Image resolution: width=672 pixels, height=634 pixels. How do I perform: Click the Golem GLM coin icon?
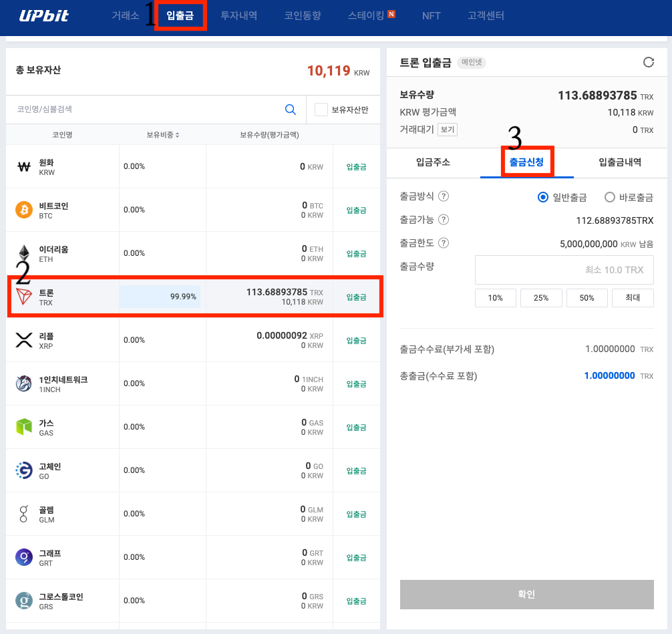tap(24, 514)
